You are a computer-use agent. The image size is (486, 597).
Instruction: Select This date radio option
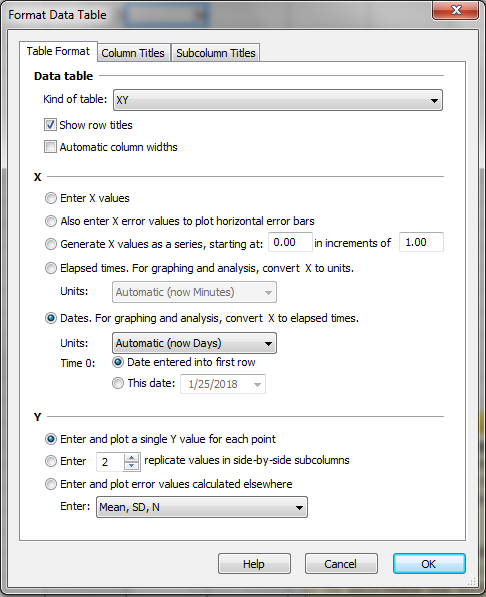tap(118, 383)
